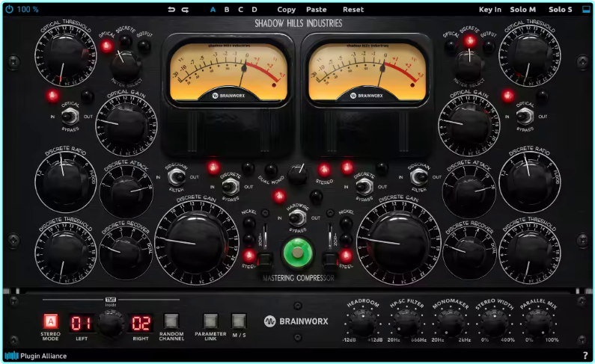This screenshot has height=364, width=595.
Task: Click the right Discrete Ratio knob
Action: click(x=530, y=181)
